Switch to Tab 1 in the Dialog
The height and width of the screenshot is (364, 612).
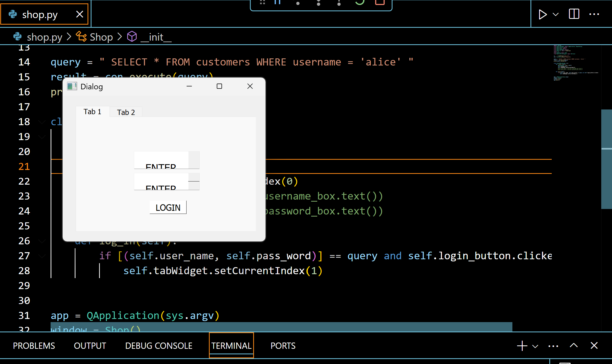point(93,112)
